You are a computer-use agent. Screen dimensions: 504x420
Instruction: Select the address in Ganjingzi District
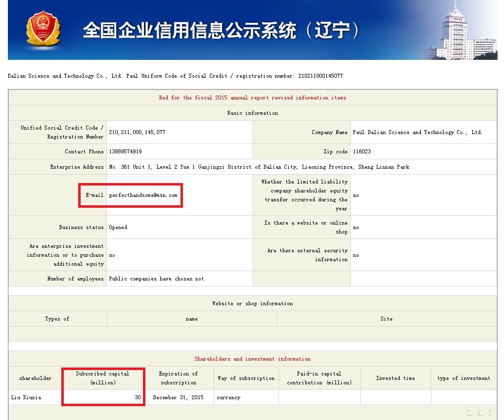click(259, 167)
